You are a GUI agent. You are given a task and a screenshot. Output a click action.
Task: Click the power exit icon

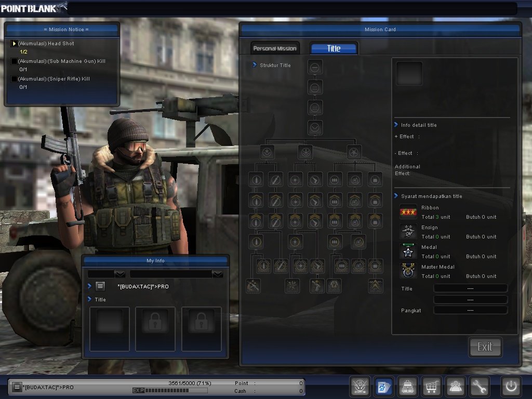(511, 387)
